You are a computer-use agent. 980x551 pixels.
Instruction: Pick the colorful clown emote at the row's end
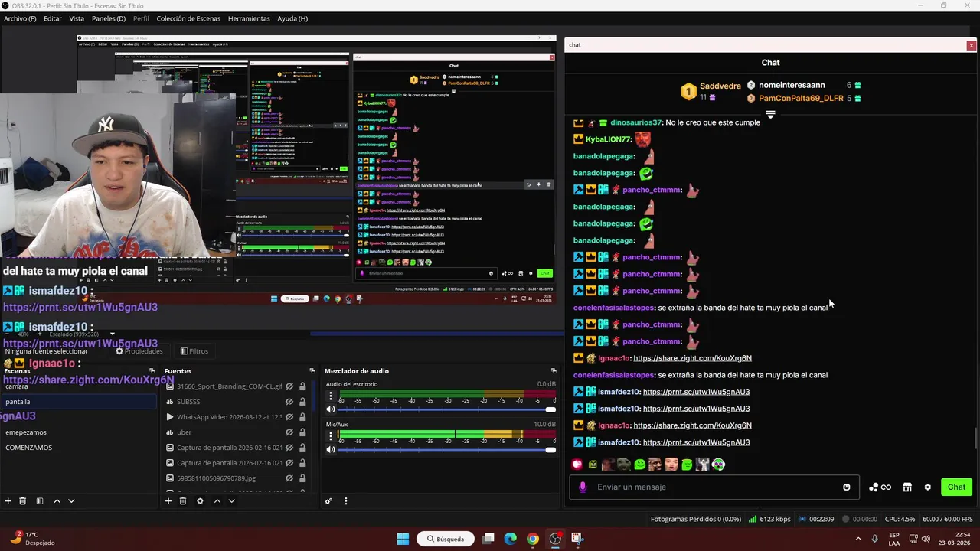click(x=718, y=464)
